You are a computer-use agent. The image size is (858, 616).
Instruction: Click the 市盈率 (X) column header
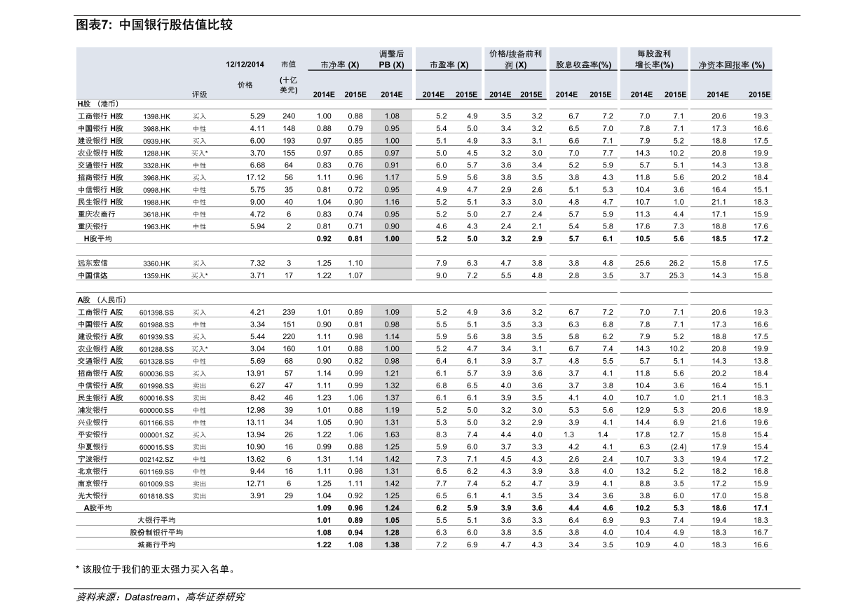(x=449, y=65)
